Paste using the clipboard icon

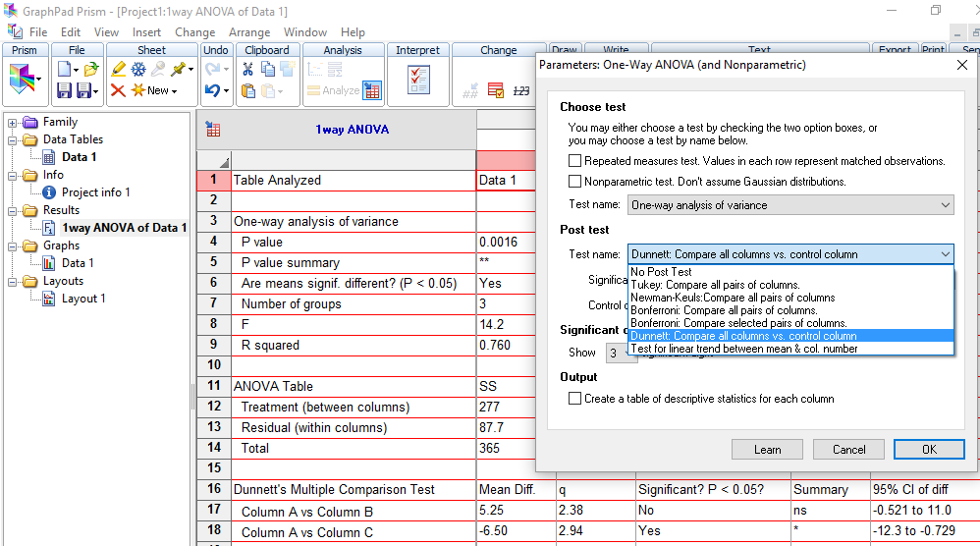(x=248, y=91)
